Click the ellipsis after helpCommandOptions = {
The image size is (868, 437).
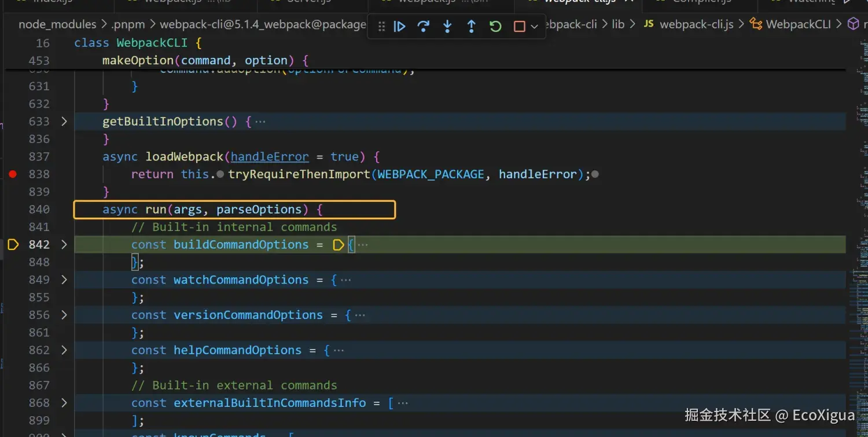coord(339,351)
